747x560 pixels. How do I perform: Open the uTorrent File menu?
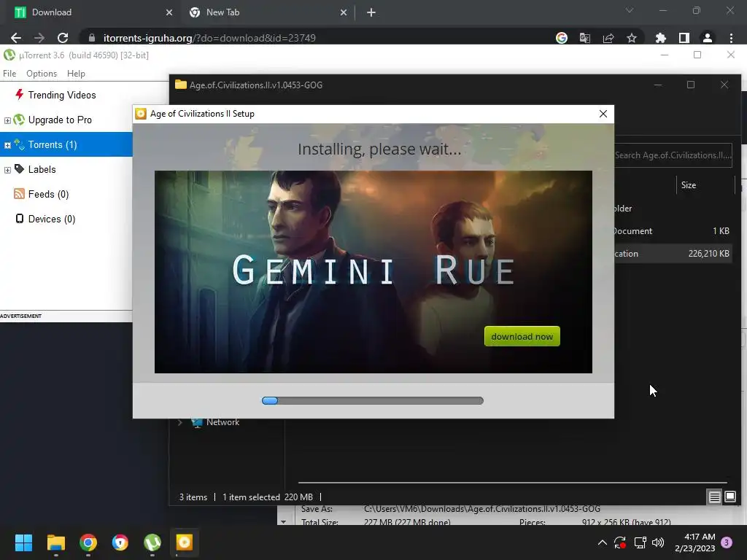(x=9, y=74)
